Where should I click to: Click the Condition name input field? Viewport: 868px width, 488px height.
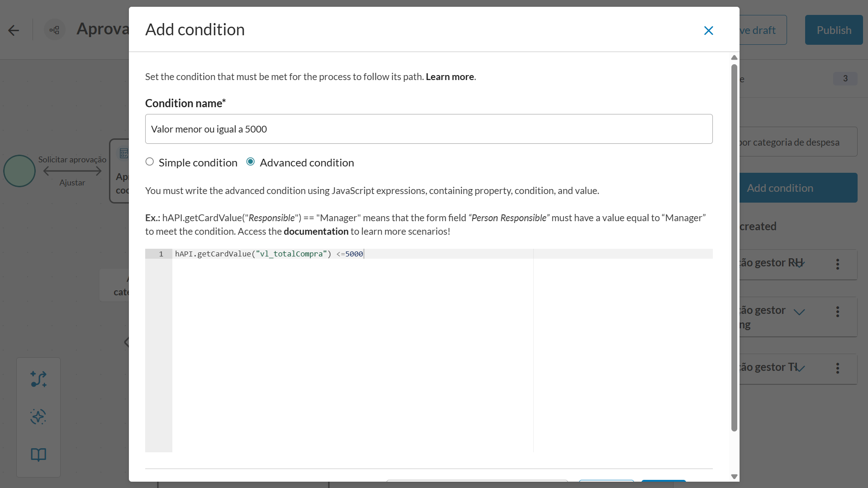click(x=428, y=129)
